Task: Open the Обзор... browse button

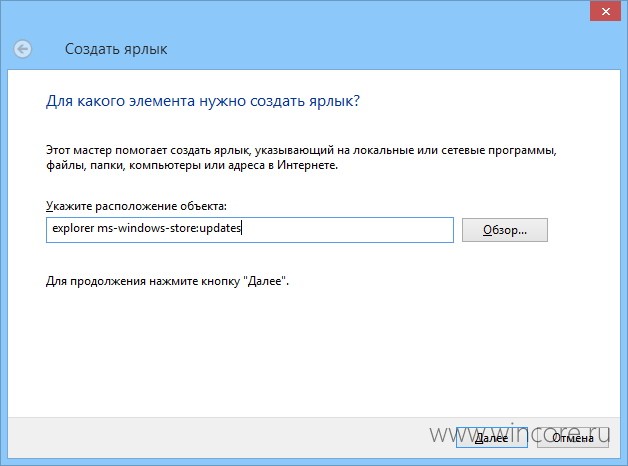Action: click(x=505, y=230)
